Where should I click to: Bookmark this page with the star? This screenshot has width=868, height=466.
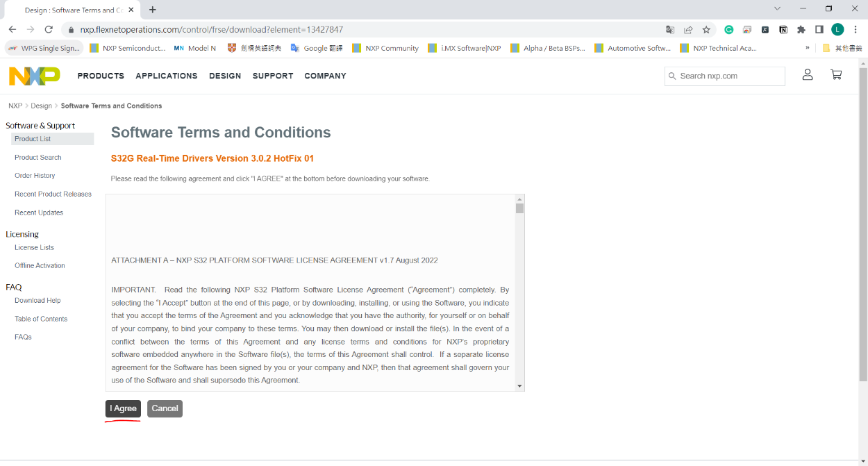[706, 30]
